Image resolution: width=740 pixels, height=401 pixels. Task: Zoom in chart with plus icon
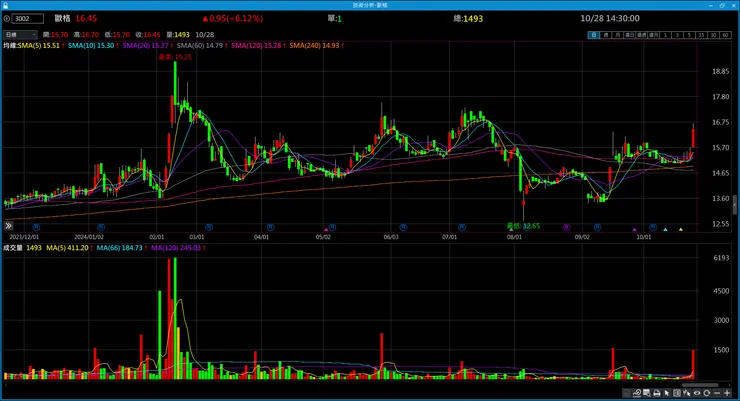(727, 393)
